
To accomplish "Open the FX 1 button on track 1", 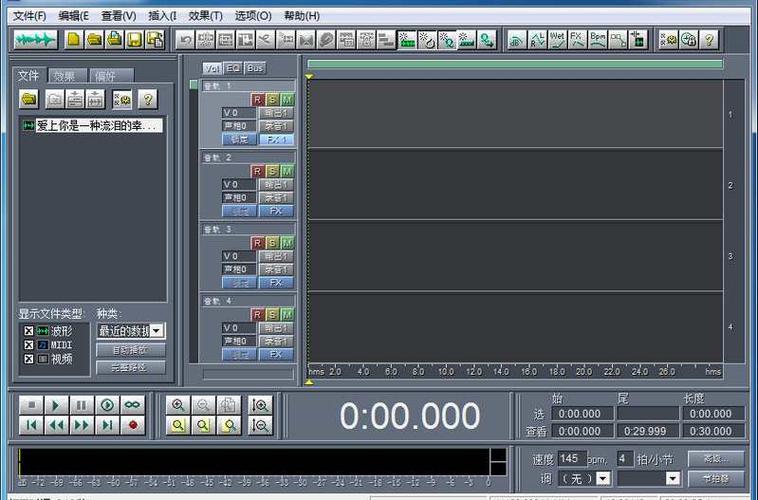I will (x=276, y=139).
